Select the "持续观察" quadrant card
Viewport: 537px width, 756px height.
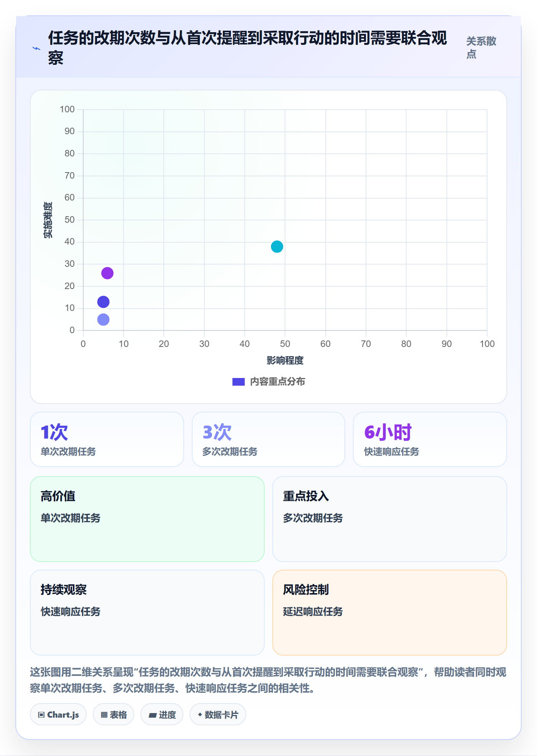pos(147,613)
